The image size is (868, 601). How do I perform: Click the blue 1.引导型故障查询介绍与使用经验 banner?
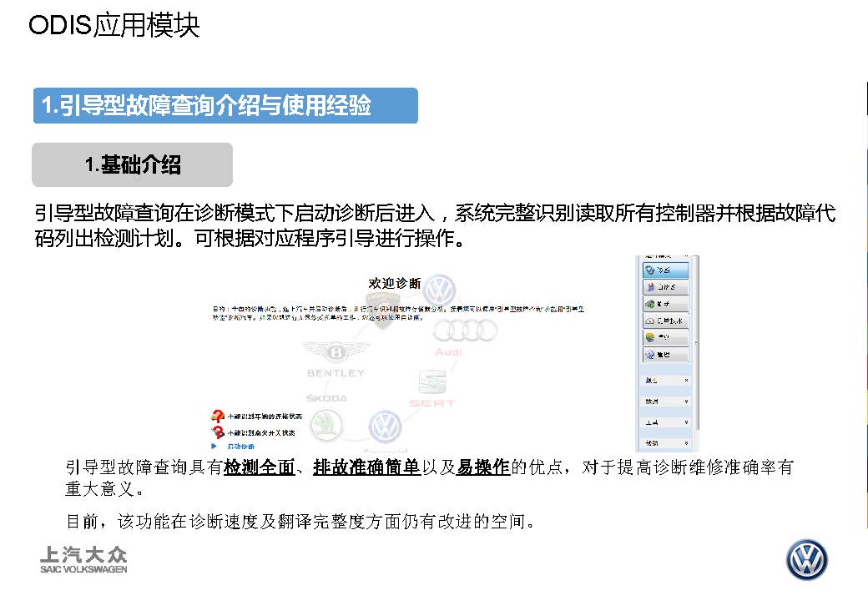[225, 105]
